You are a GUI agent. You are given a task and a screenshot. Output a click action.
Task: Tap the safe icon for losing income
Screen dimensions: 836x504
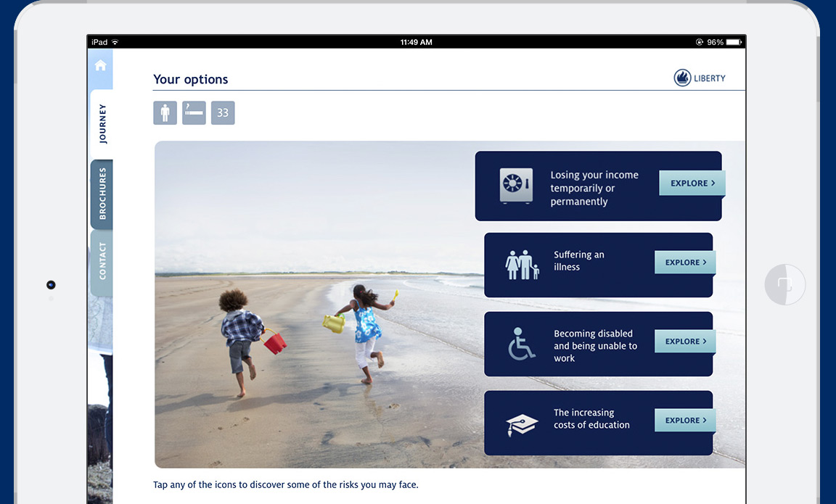point(516,186)
